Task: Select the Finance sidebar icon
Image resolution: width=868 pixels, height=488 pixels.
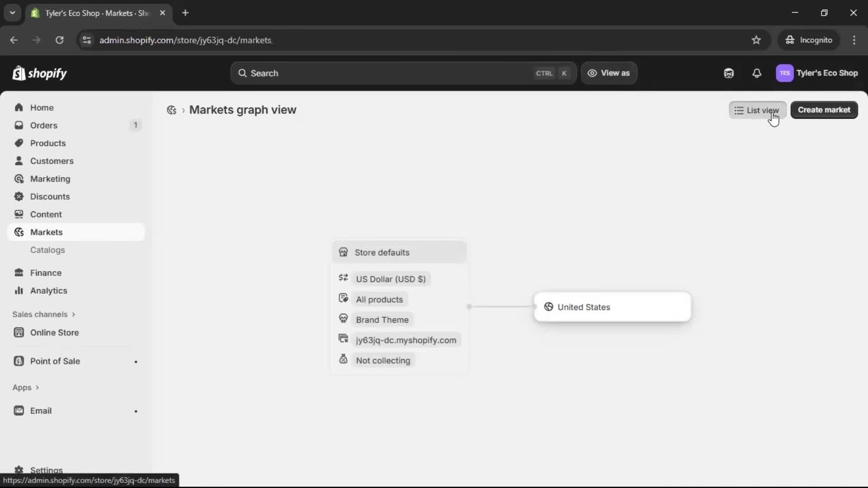Action: point(19,272)
